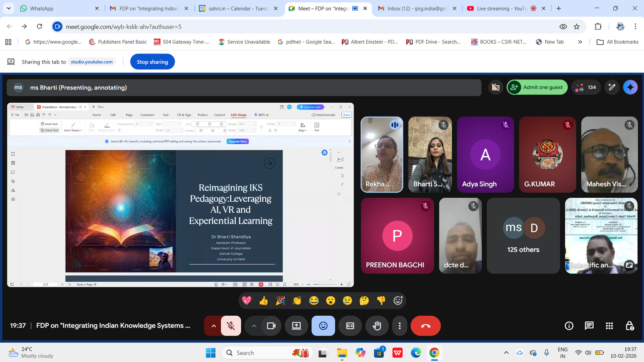Expand video settings arrow beside camera
This screenshot has width=644, height=362.
click(254, 326)
